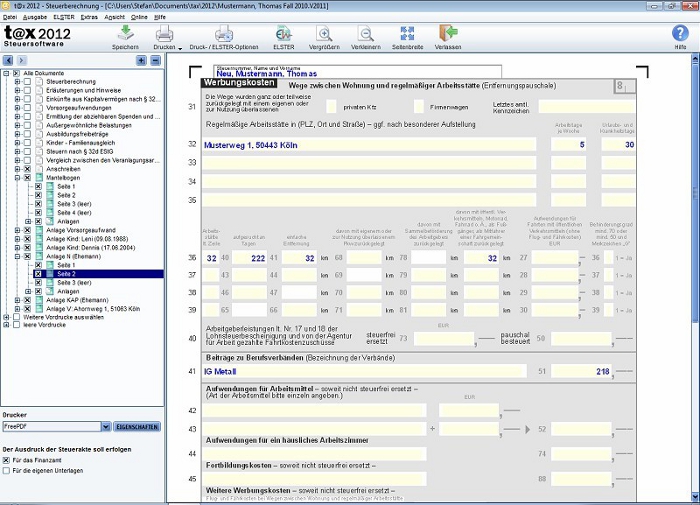Expand Anlage Kind: Leni node

coord(17,239)
